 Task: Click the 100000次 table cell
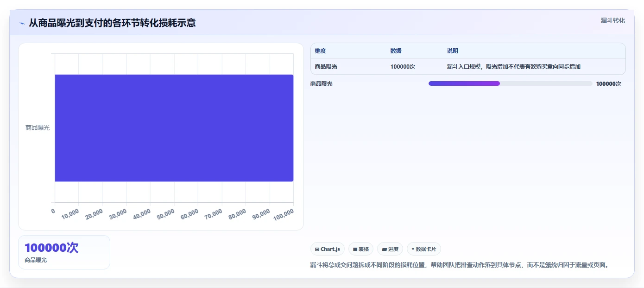click(x=403, y=67)
